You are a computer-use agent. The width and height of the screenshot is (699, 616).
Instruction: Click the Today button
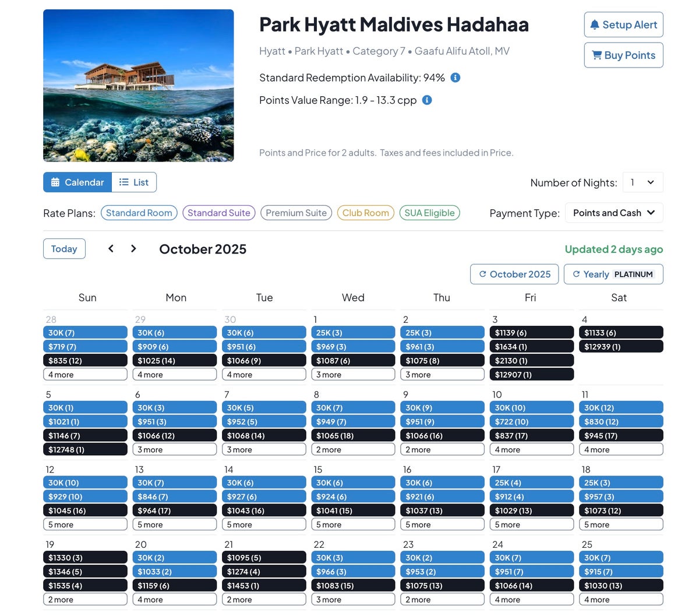tap(64, 249)
